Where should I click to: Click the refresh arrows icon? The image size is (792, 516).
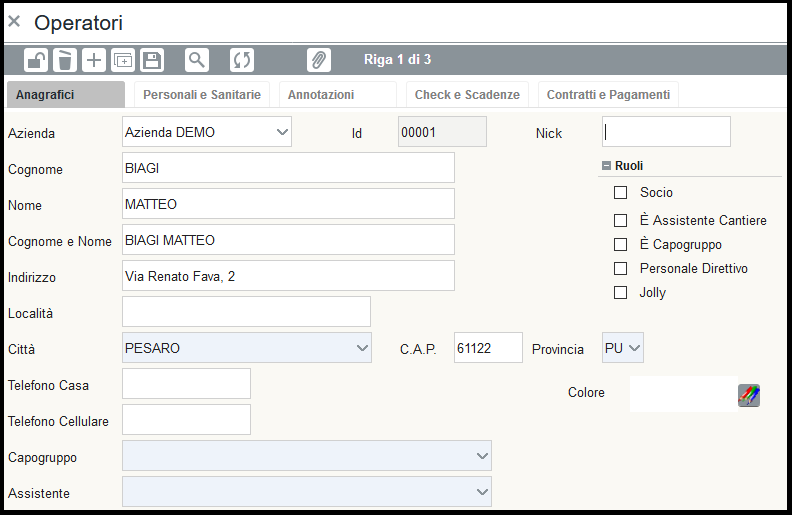click(242, 60)
